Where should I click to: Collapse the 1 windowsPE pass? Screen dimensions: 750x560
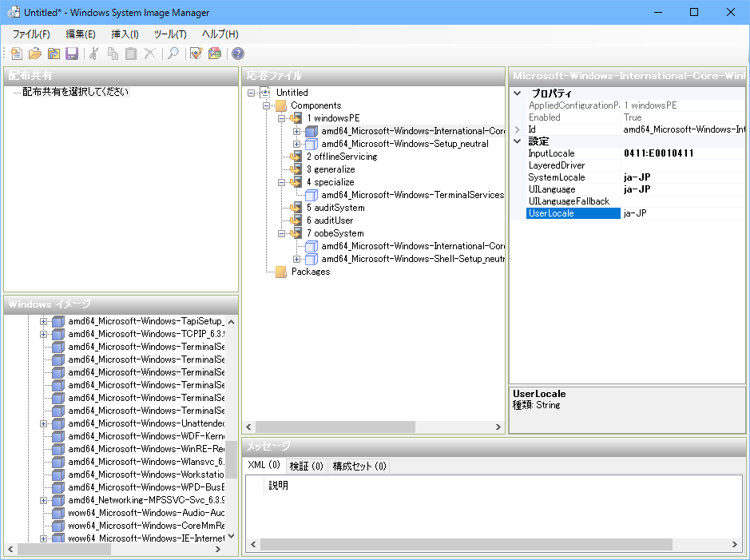(x=282, y=118)
